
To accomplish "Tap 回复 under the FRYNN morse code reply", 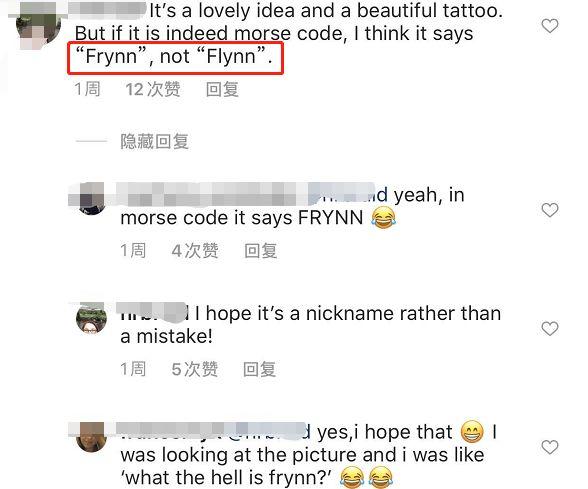I will (261, 251).
